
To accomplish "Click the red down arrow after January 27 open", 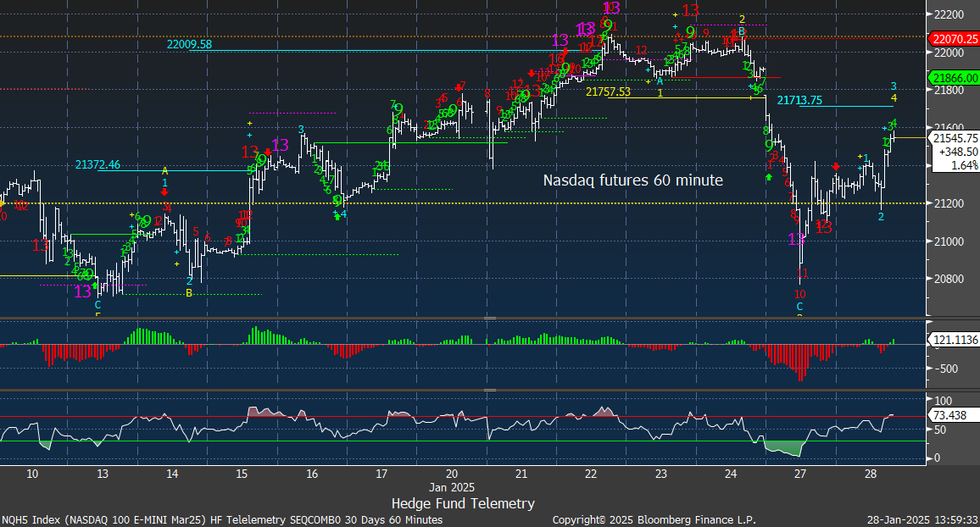I will 837,166.
